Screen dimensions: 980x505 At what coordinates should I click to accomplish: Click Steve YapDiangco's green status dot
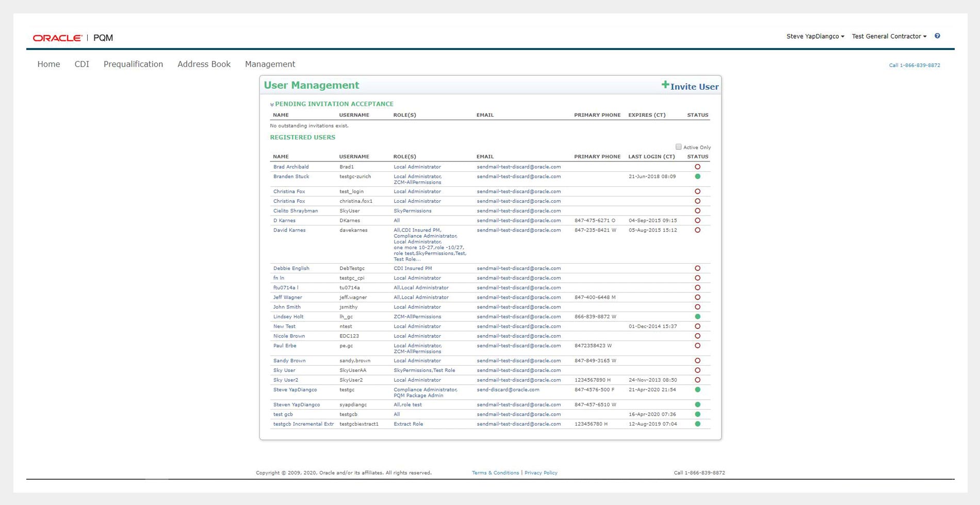point(697,390)
